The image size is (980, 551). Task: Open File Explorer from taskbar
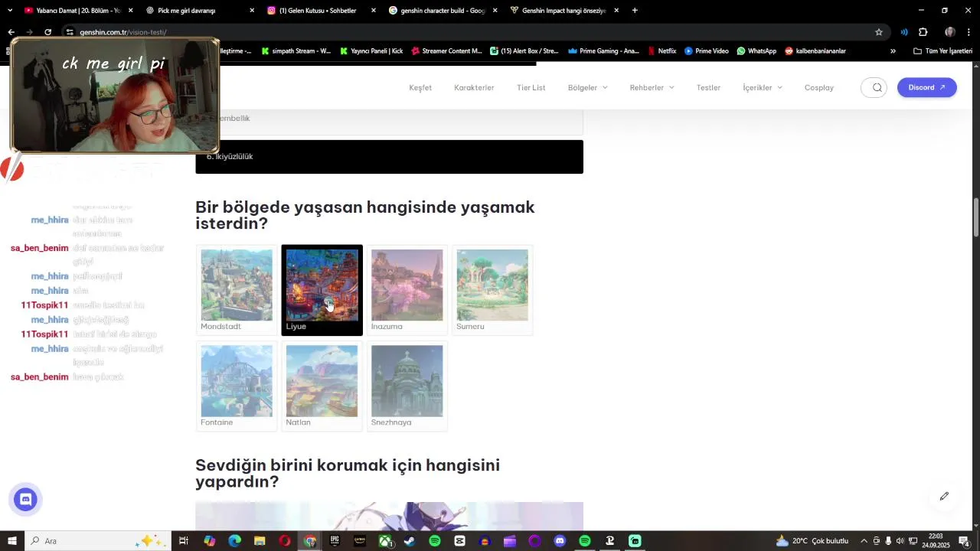click(x=260, y=541)
